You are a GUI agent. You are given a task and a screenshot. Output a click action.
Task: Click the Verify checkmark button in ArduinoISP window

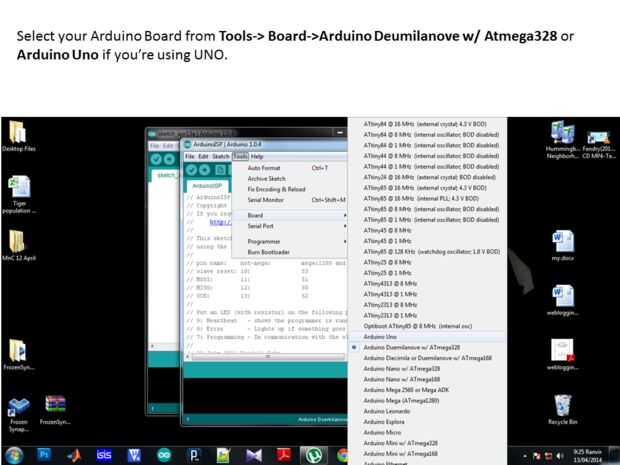[x=191, y=170]
